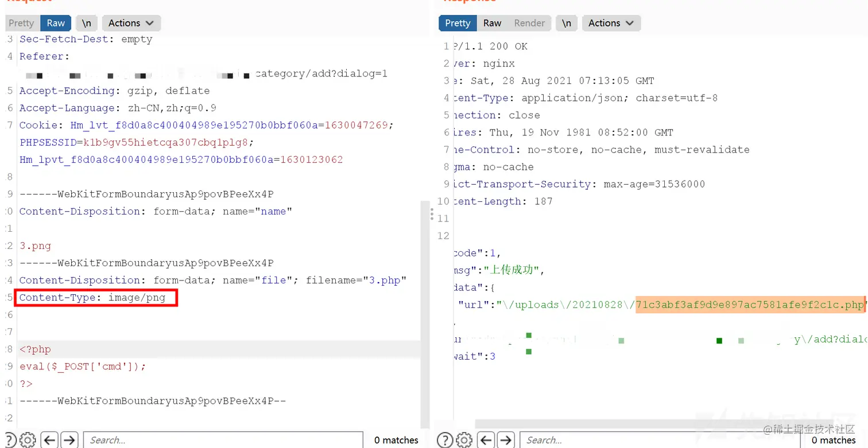Viewport: 868px width, 448px height.
Task: Open Response panel search settings gear
Action: (464, 440)
